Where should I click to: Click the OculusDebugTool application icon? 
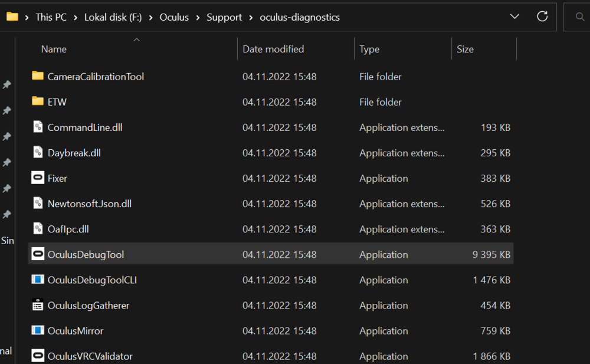(38, 254)
